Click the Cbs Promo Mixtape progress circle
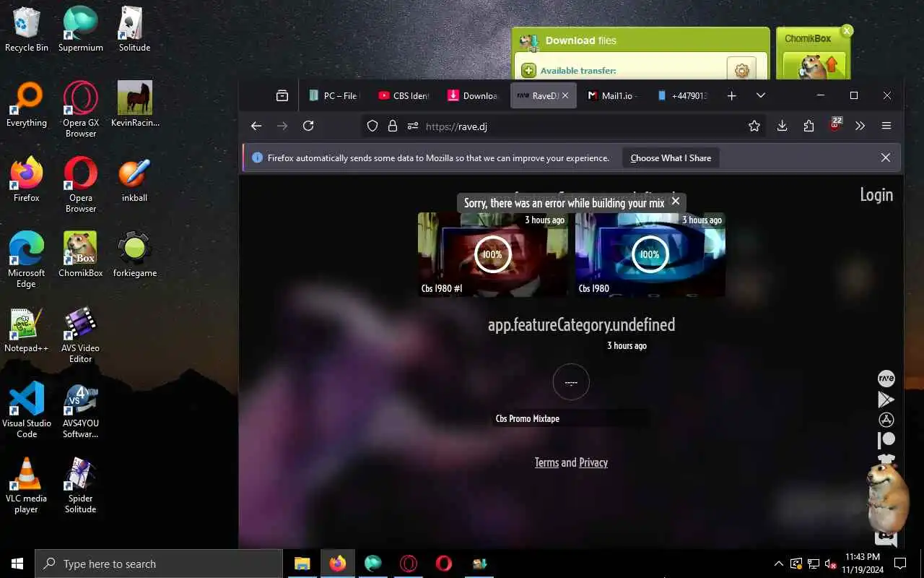This screenshot has height=578, width=924. (571, 382)
